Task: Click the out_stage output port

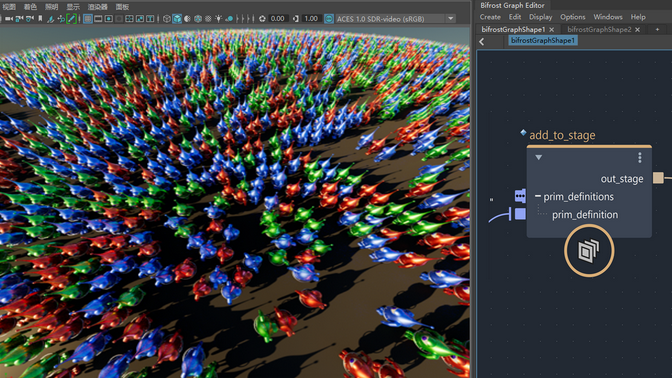Action: click(x=658, y=177)
